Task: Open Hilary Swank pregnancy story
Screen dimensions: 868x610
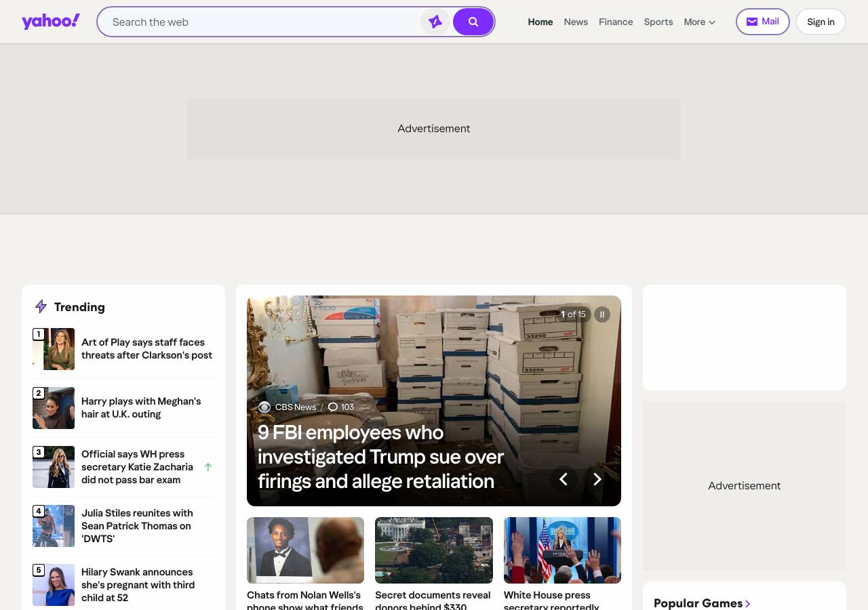Action: [x=138, y=585]
